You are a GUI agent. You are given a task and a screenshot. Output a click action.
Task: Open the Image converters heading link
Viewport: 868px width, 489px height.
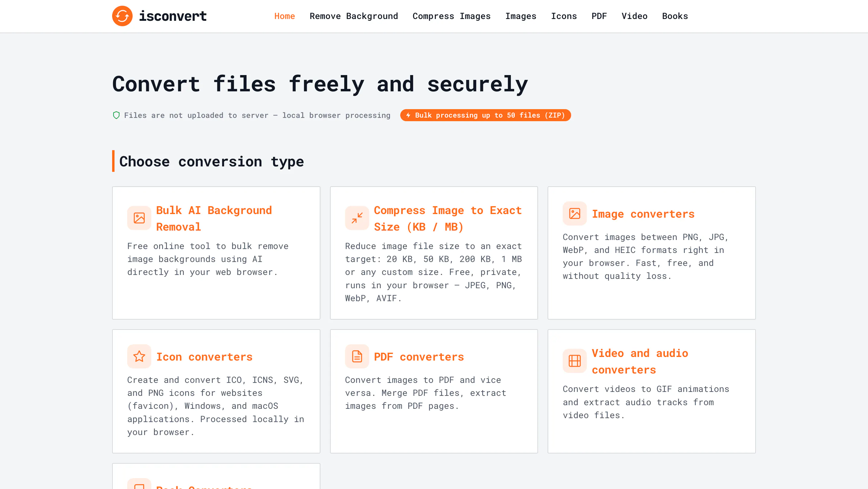(643, 214)
